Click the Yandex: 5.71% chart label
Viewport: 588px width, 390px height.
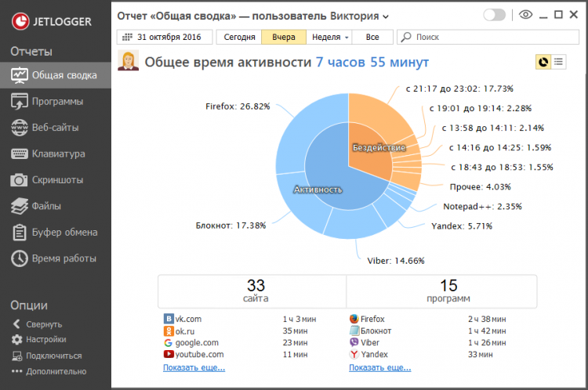pos(462,226)
